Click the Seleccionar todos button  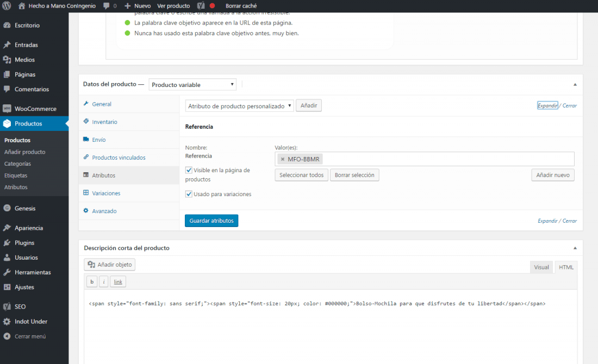pos(301,175)
